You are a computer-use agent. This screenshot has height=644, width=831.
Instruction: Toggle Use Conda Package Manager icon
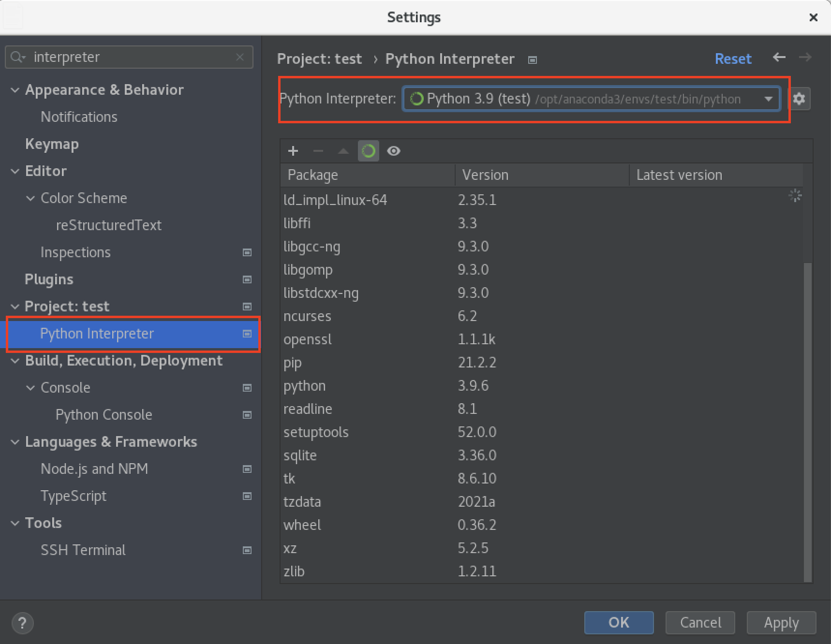coord(368,151)
